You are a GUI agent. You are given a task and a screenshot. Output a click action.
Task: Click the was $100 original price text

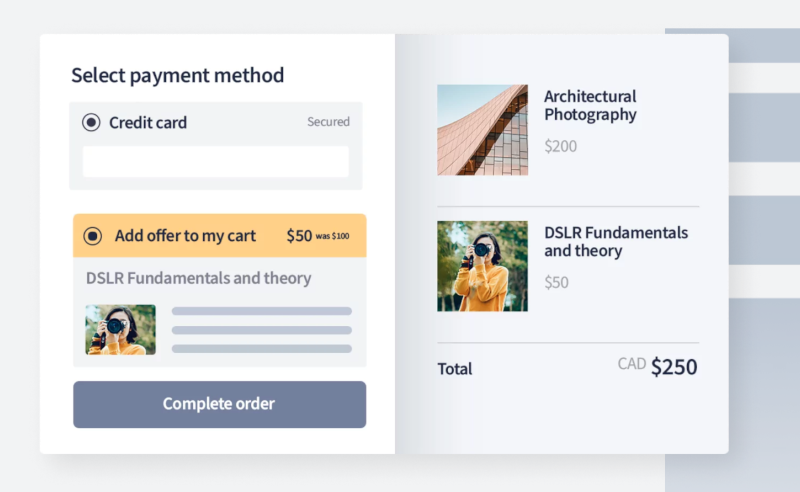332,236
